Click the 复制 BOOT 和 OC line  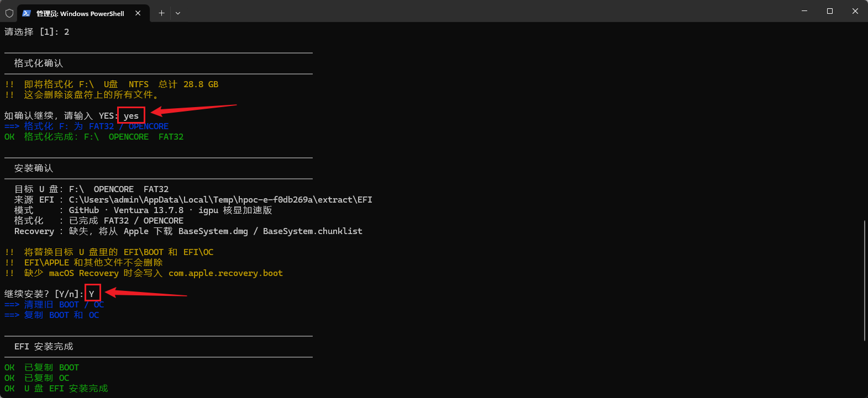(x=52, y=315)
